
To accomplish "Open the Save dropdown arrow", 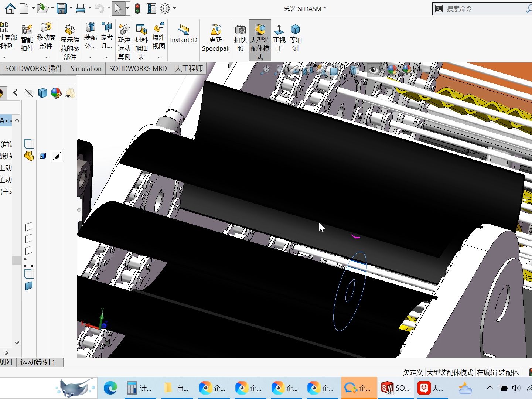I will (x=71, y=8).
